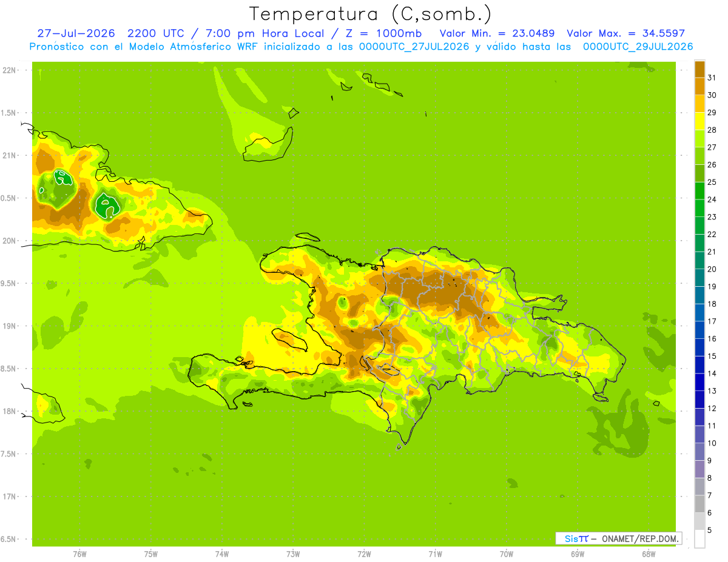Click the legend value '29'
The width and height of the screenshot is (728, 562).
click(712, 112)
